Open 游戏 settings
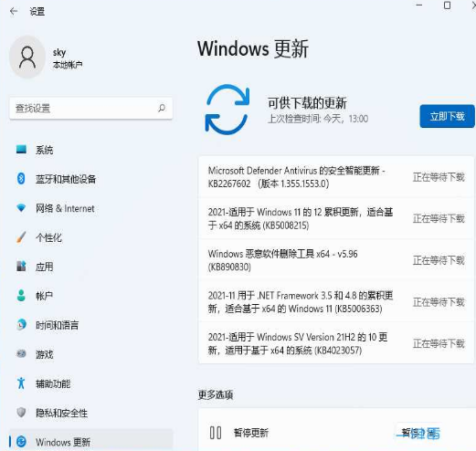The width and height of the screenshot is (476, 451). pyautogui.click(x=91, y=354)
